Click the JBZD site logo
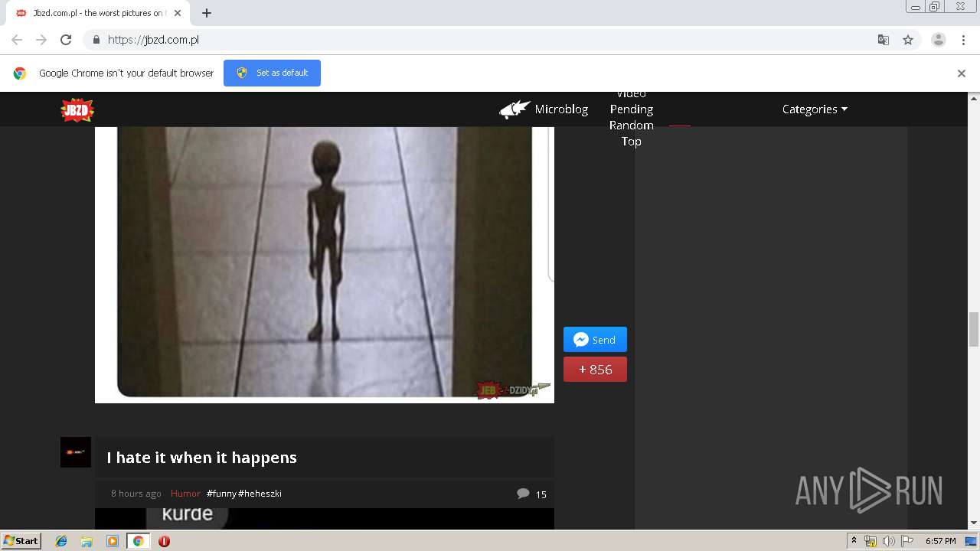The height and width of the screenshot is (551, 980). pos(77,110)
